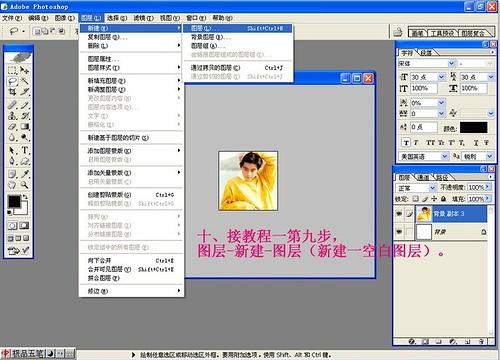The height and width of the screenshot is (360, 500).
Task: Click black 颜色 text color swatch
Action: [473, 127]
